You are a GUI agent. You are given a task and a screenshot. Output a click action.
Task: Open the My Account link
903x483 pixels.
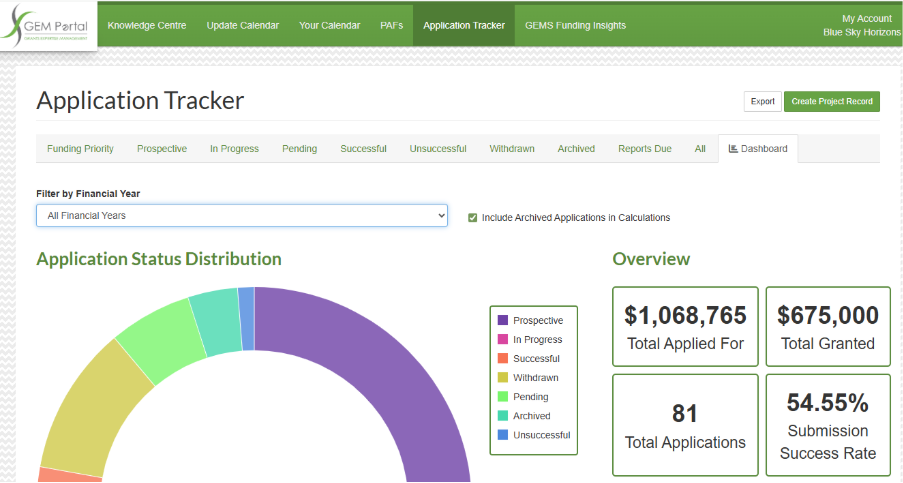click(866, 18)
